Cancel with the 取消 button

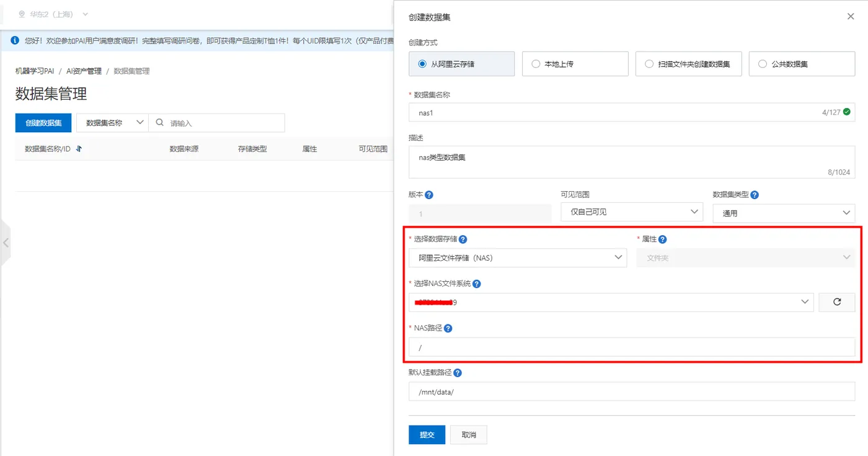pos(469,435)
